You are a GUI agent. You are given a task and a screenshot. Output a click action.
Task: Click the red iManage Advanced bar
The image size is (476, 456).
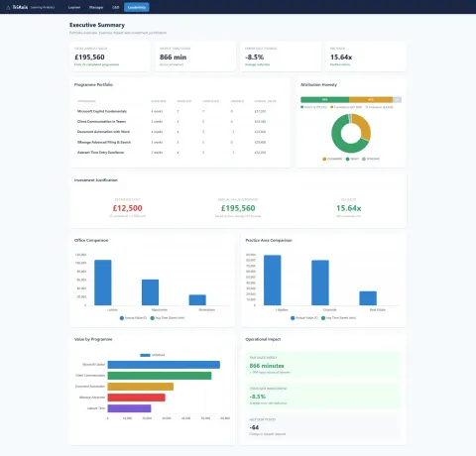click(136, 398)
